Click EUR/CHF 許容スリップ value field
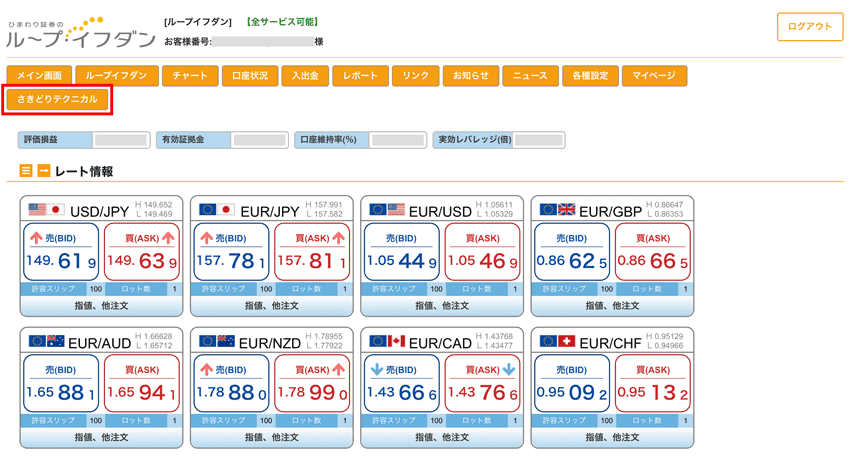 606,421
